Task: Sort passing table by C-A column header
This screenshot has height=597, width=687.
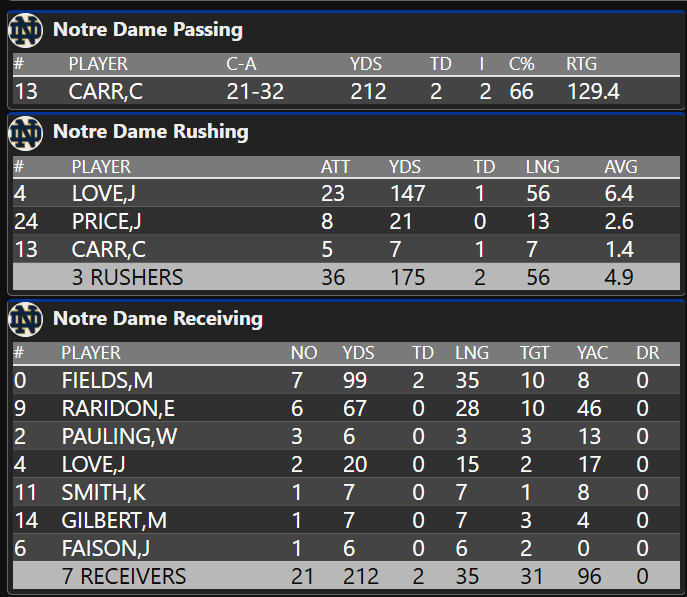Action: 242,64
